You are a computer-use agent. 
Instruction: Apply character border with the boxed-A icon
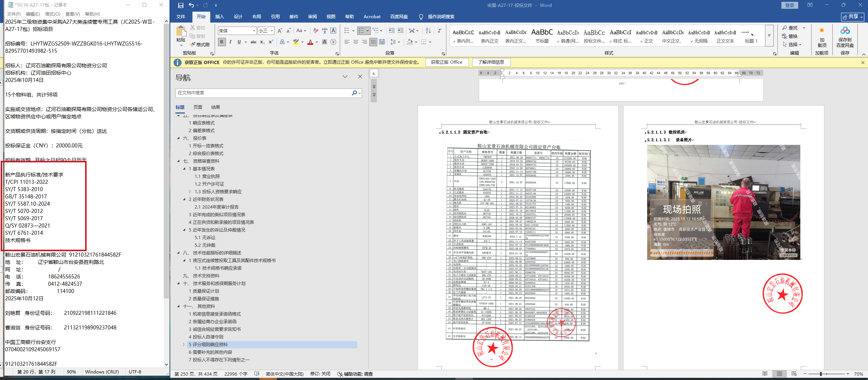[333, 31]
